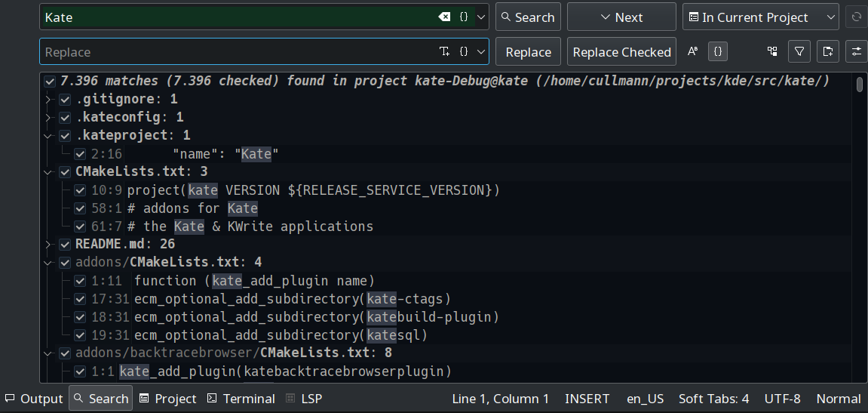The image size is (868, 413).
Task: Switch to the Terminal tab
Action: coord(241,399)
